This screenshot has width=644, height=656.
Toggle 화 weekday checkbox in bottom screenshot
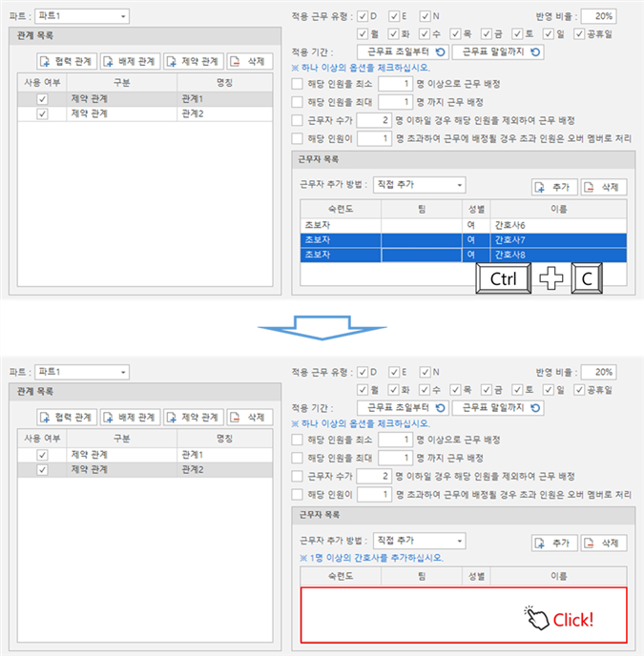(x=394, y=390)
